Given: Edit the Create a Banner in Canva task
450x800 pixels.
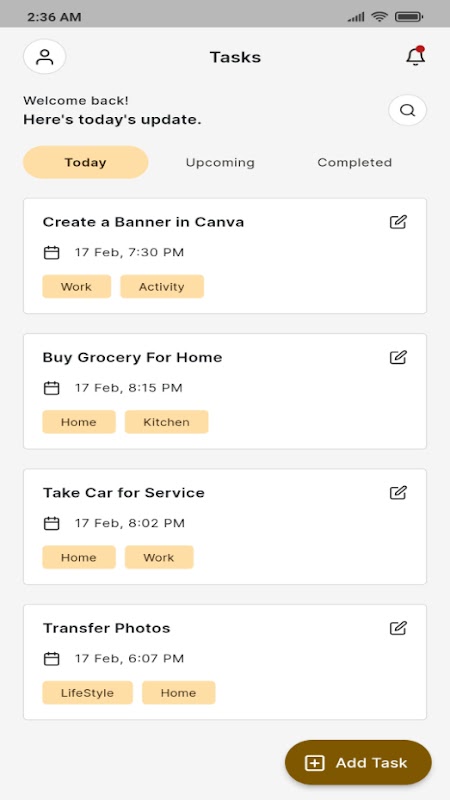Looking at the screenshot, I should tap(398, 222).
